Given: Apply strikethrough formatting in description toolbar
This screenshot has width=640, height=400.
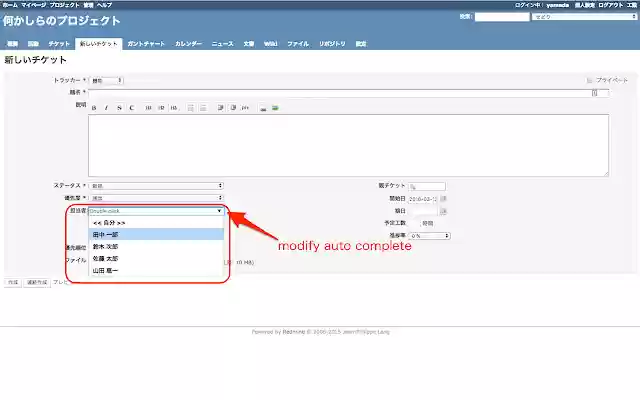Looking at the screenshot, I should 119,108.
